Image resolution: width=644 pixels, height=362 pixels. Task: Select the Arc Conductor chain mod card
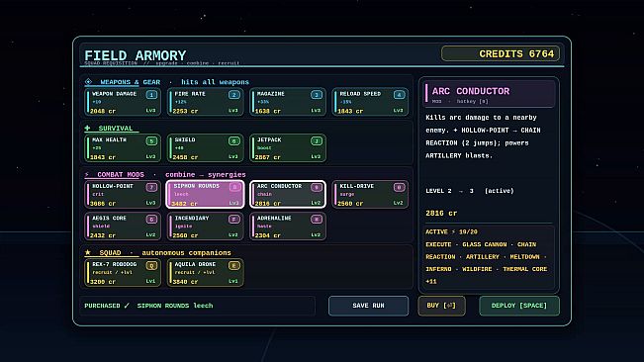288,194
